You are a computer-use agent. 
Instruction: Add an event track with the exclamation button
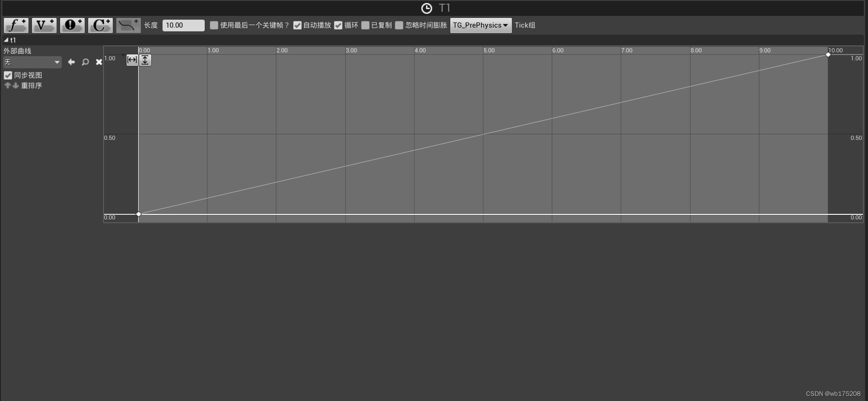(x=72, y=25)
